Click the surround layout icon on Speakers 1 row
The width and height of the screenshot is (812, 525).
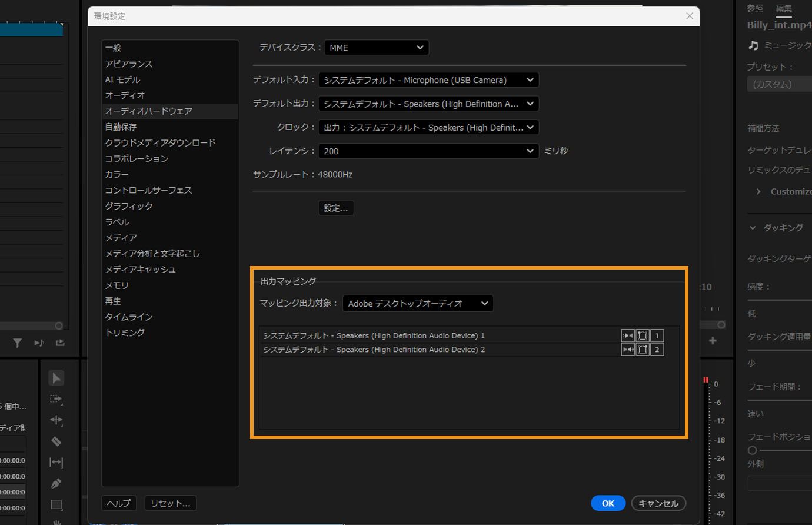tap(643, 335)
